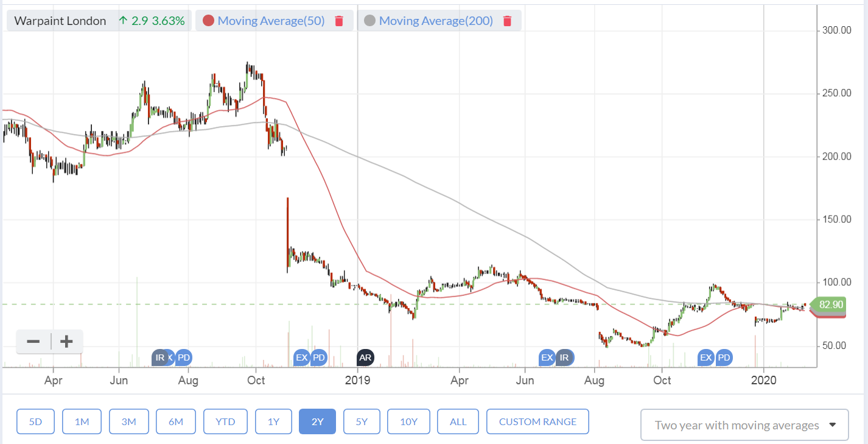Show ALL available price history
Image resolution: width=868 pixels, height=444 pixels.
click(458, 421)
